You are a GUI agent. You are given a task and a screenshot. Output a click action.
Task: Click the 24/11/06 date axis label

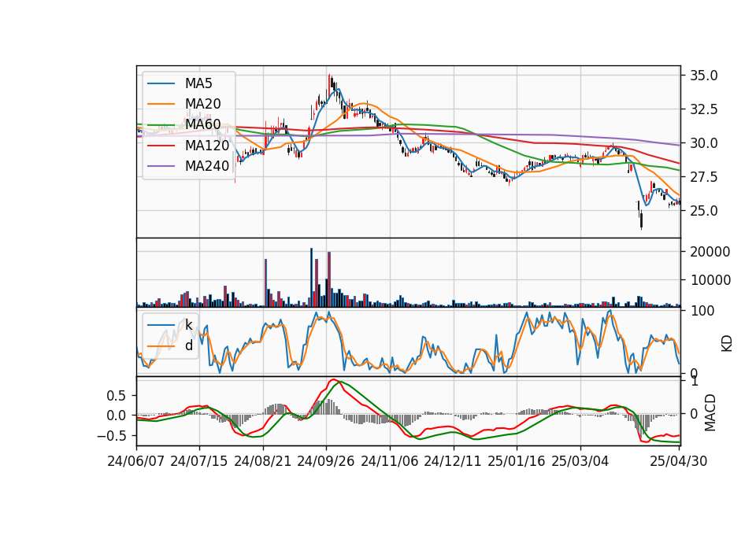(x=390, y=461)
